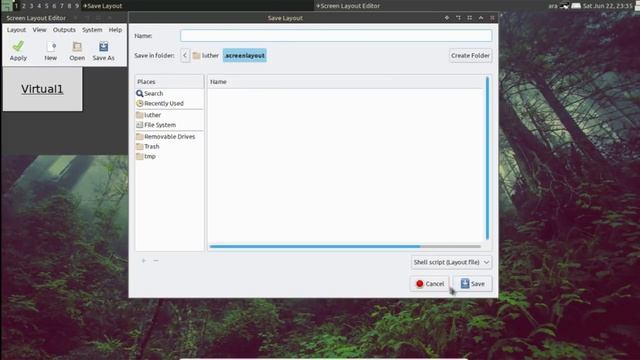Apply the layout with the green checkmark
The height and width of the screenshot is (360, 640).
(18, 51)
